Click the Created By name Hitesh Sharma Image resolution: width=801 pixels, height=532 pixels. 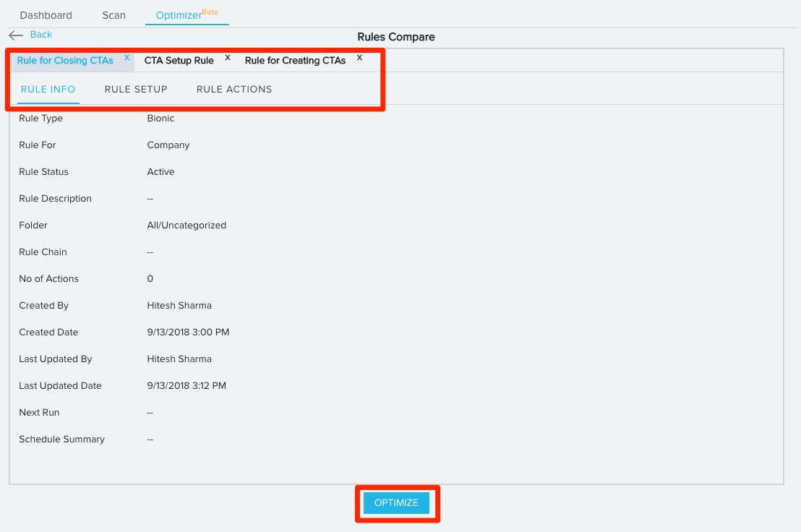[180, 306]
